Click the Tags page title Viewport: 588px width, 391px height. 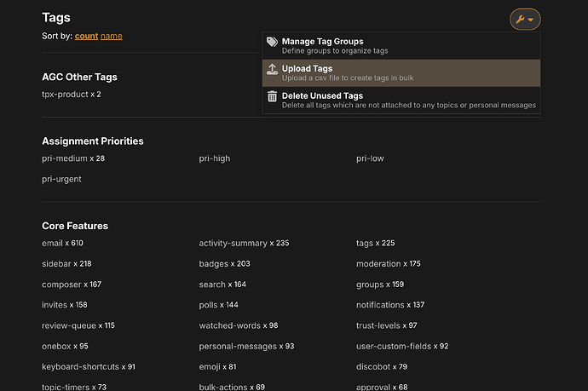[56, 18]
